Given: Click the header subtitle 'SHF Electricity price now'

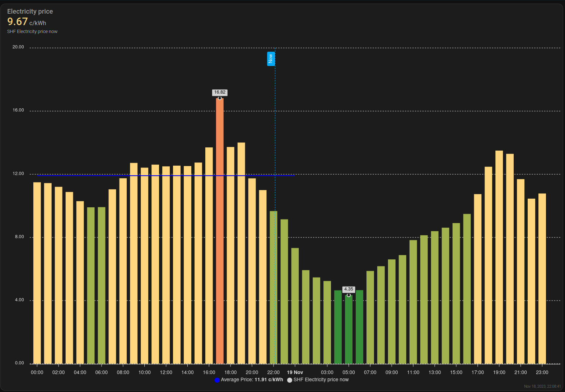Looking at the screenshot, I should [x=32, y=32].
